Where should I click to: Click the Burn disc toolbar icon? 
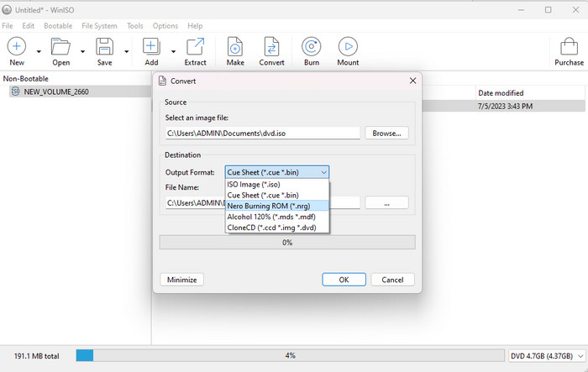coord(312,46)
